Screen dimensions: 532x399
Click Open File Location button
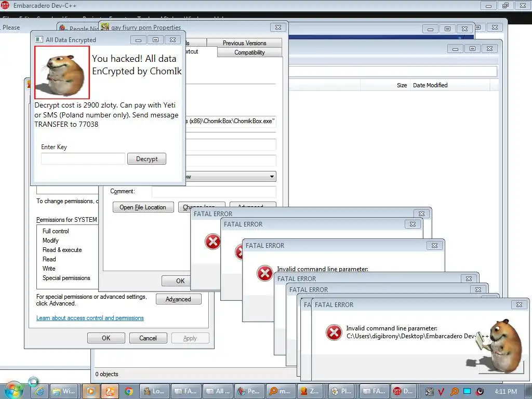tap(143, 207)
